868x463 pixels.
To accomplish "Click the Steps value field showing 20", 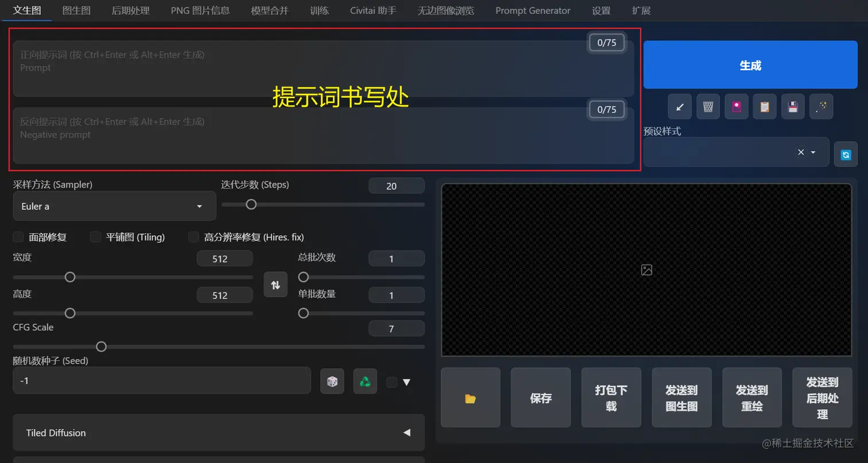I will click(397, 186).
